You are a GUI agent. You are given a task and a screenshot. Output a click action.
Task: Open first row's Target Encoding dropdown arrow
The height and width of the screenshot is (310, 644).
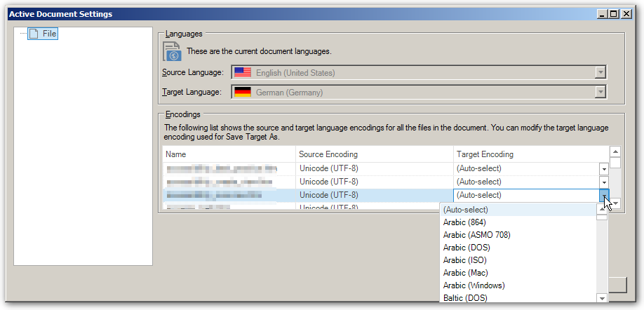pyautogui.click(x=604, y=169)
